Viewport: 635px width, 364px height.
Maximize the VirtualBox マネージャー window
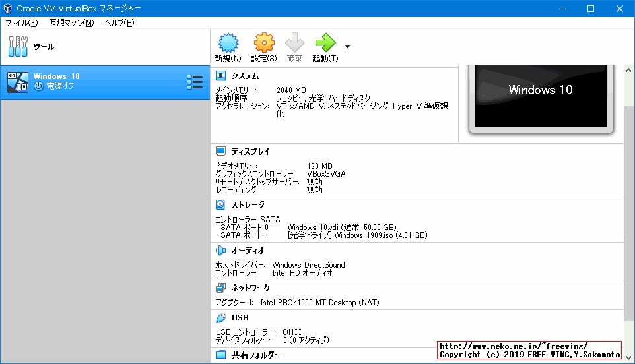[x=591, y=9]
